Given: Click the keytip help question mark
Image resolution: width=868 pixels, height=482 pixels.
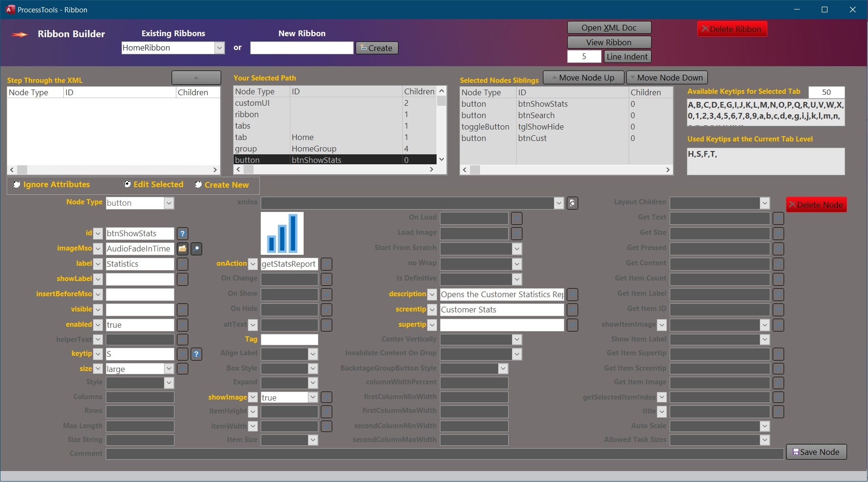Looking at the screenshot, I should 196,354.
